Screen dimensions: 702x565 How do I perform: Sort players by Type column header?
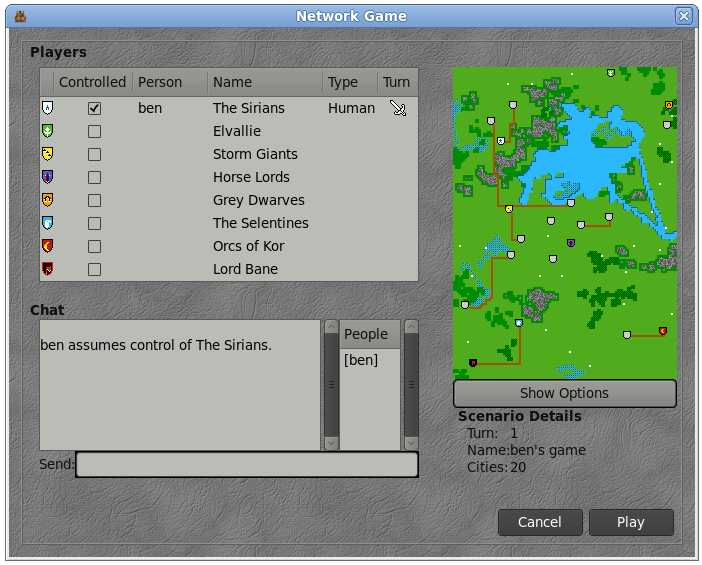pyautogui.click(x=349, y=82)
